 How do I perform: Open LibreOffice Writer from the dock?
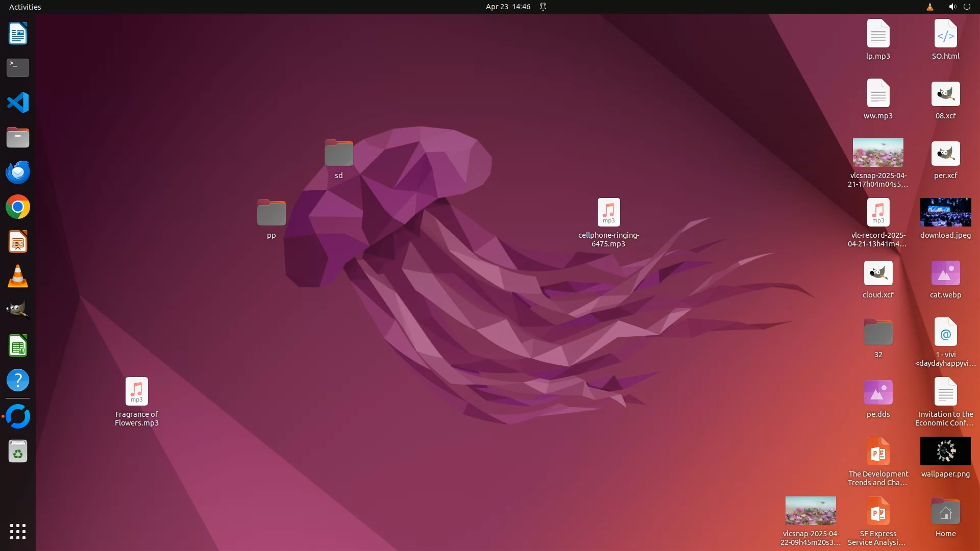pyautogui.click(x=18, y=34)
